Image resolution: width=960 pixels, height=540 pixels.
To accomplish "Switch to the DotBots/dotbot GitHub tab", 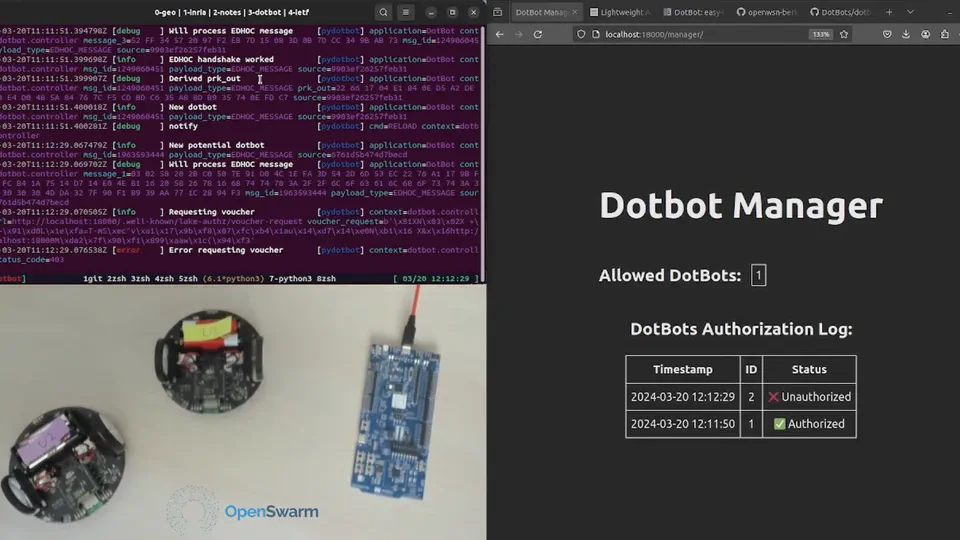I will click(x=840, y=12).
